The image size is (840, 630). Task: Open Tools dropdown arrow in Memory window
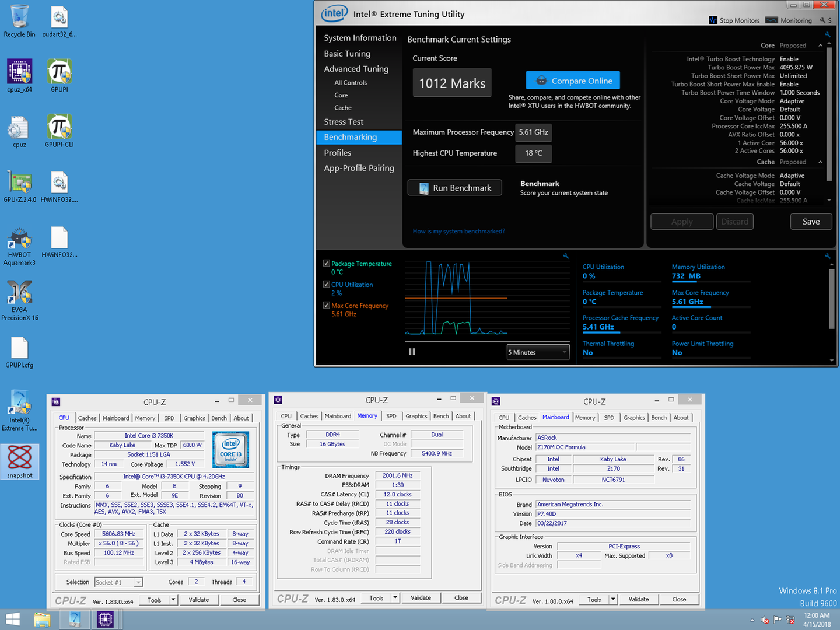[x=395, y=598]
